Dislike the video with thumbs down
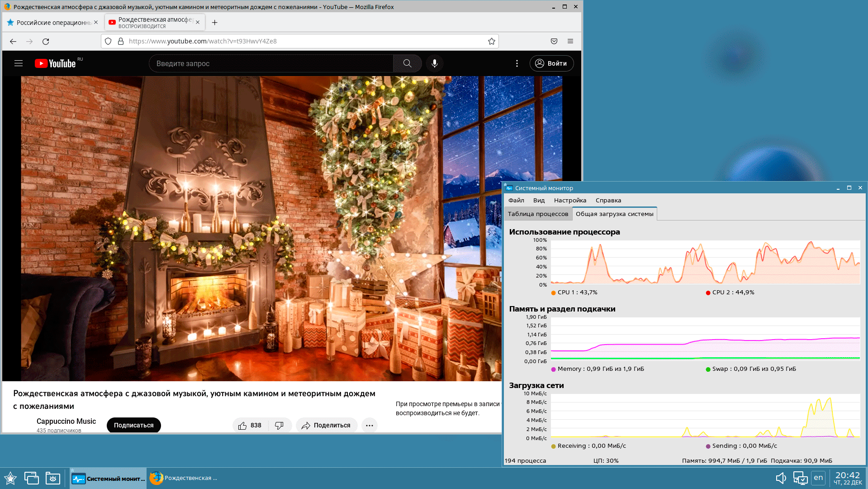868x489 pixels. click(x=279, y=425)
